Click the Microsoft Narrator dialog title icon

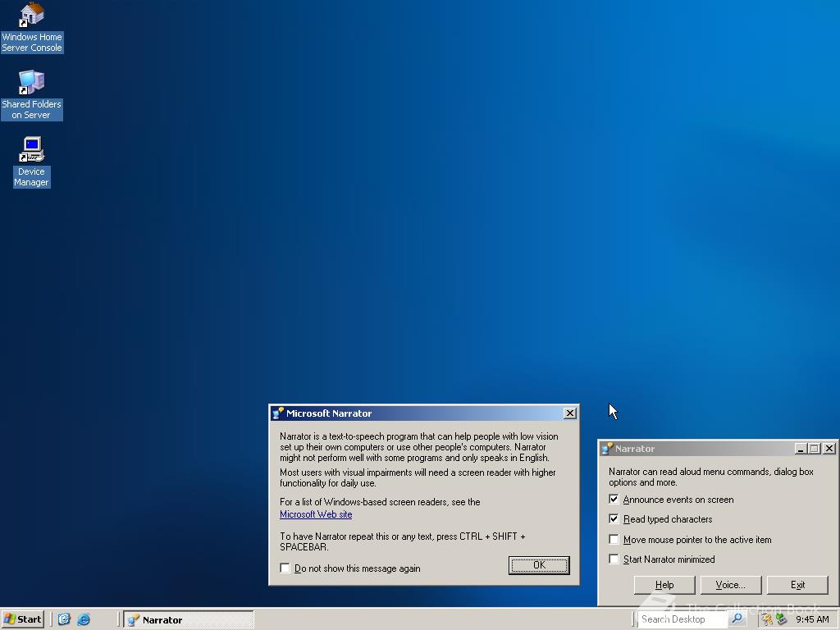(277, 413)
